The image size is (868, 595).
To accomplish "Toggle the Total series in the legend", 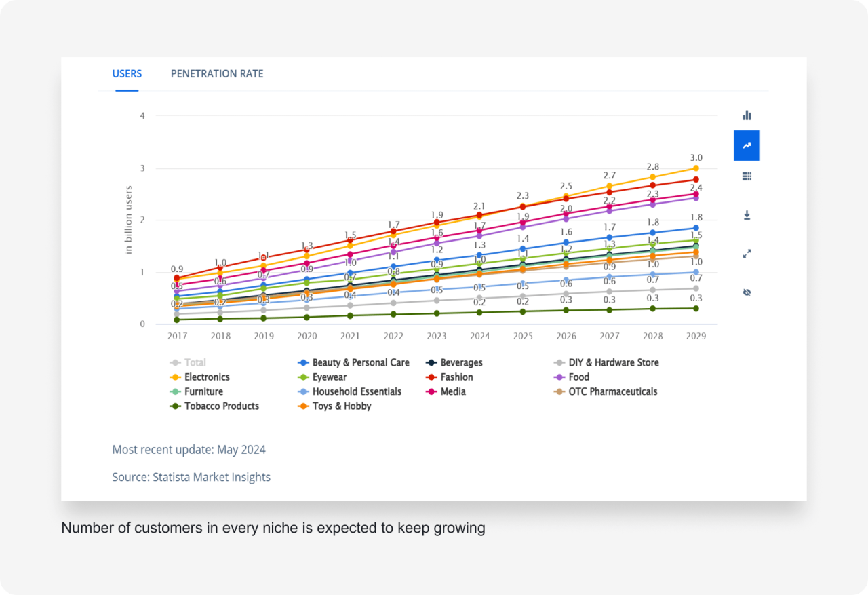I will coord(195,362).
